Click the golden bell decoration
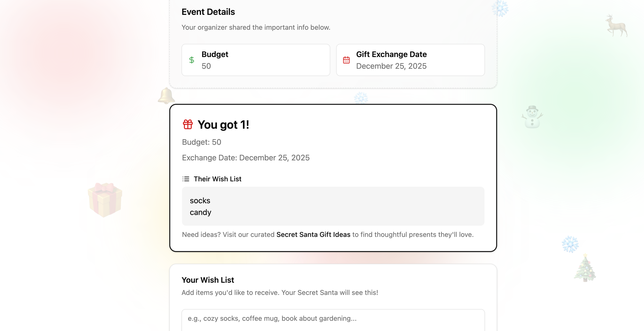This screenshot has height=331, width=644. point(166,96)
